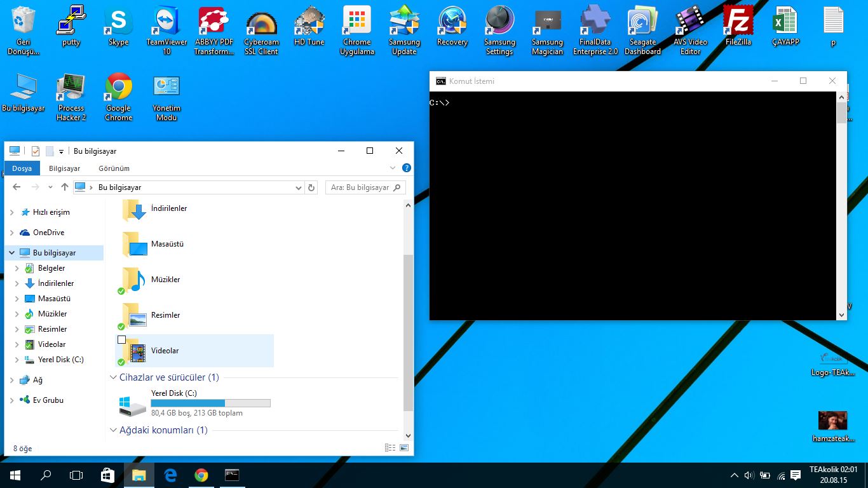Viewport: 868px width, 488px height.
Task: Expand the Ağ tree node
Action: 12,380
